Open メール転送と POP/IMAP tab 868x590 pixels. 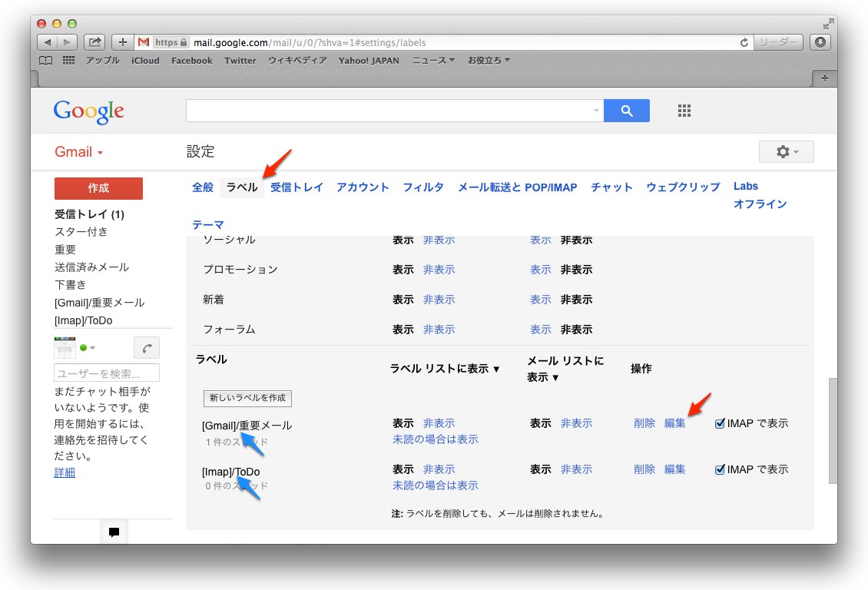pyautogui.click(x=517, y=187)
